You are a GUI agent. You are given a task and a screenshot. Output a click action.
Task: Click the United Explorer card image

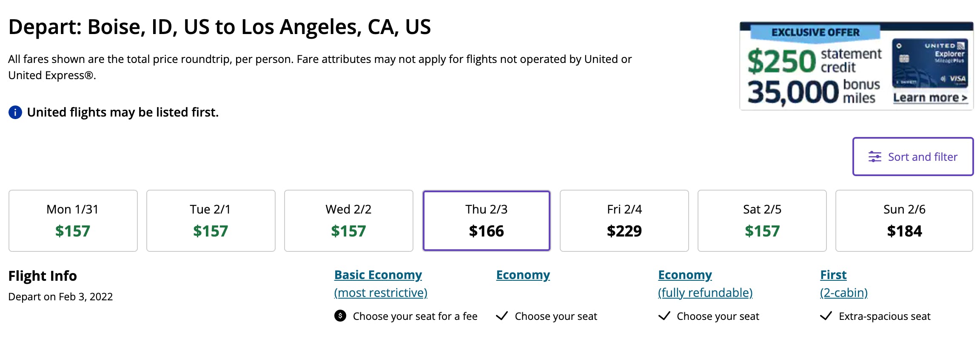930,63
